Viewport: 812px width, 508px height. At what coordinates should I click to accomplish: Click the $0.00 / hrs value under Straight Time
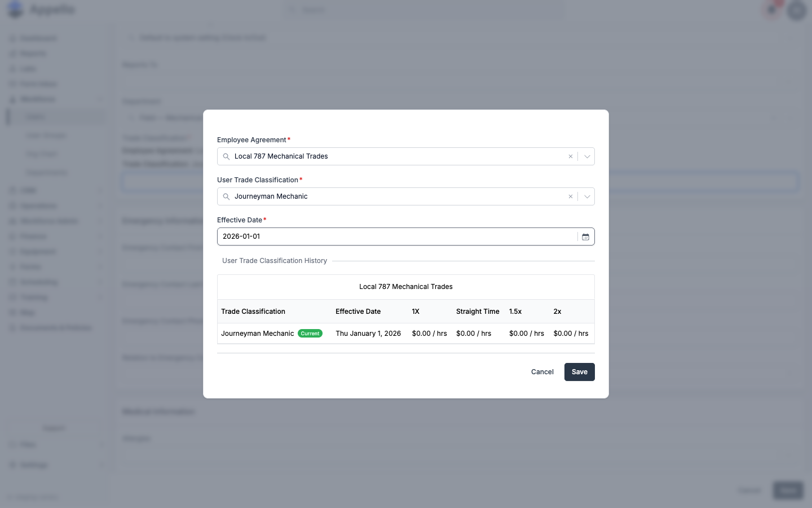pos(474,334)
